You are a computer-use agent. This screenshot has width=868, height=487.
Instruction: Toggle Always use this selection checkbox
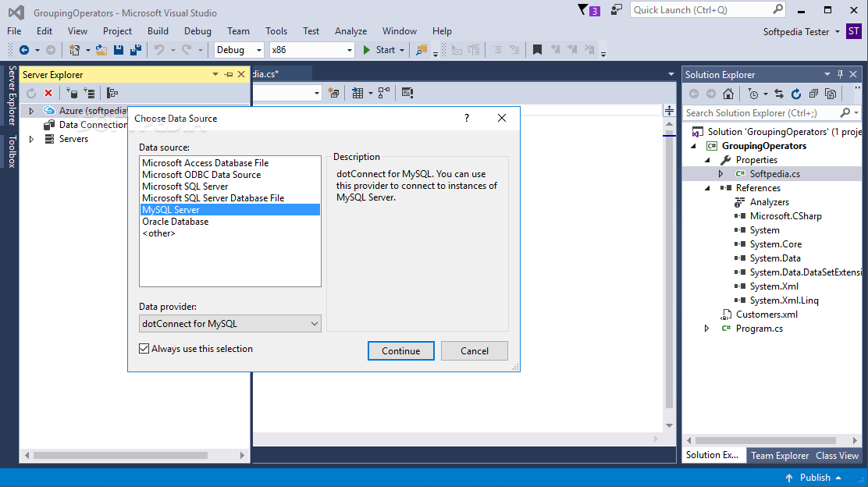coord(144,349)
